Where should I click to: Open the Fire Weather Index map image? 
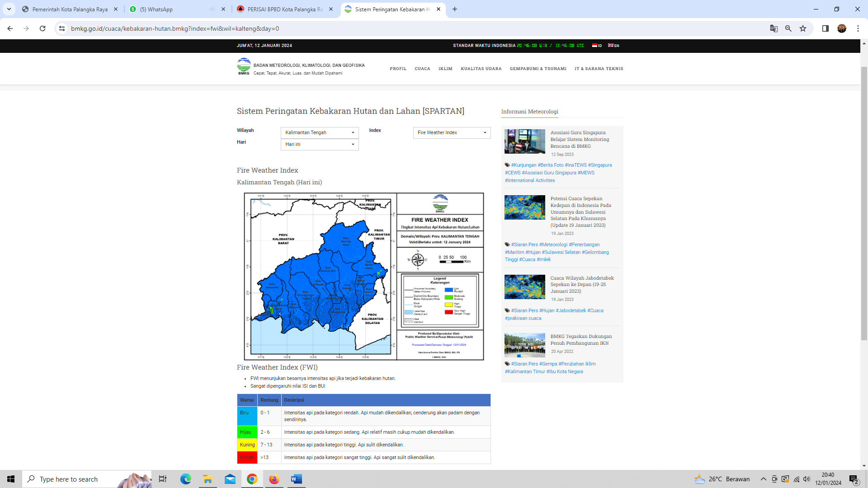pyautogui.click(x=364, y=277)
